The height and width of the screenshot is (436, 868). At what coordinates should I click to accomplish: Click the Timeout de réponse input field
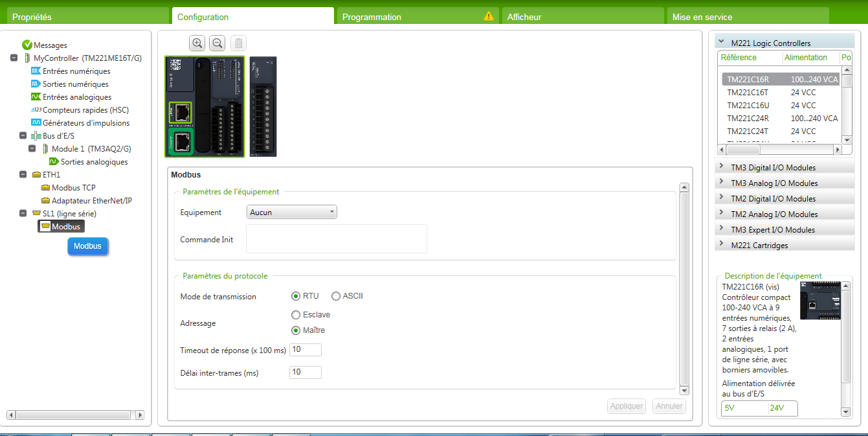pos(306,350)
